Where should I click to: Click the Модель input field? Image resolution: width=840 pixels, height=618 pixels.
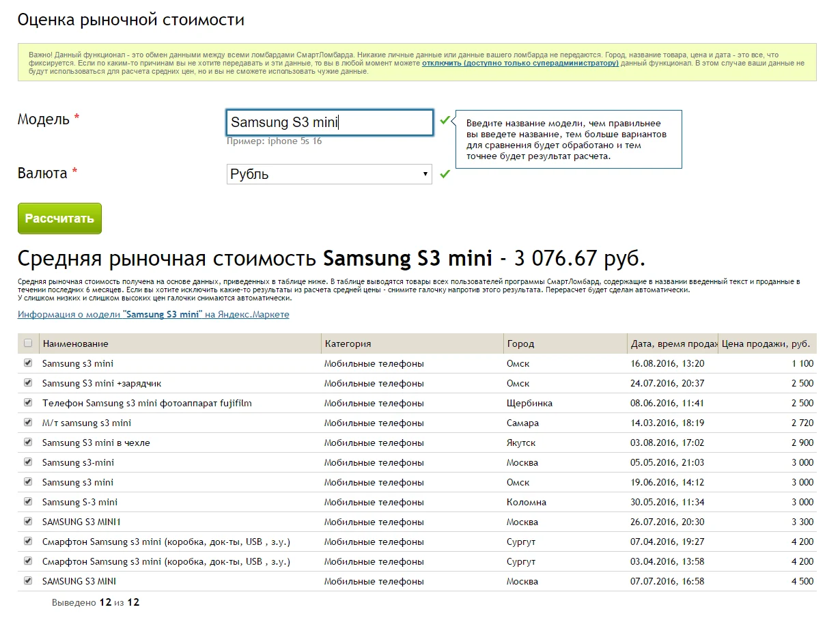[x=330, y=123]
